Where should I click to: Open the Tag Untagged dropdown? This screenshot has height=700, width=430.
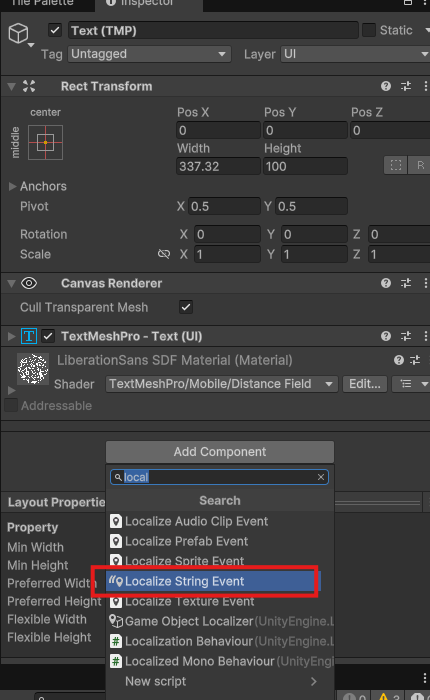(x=150, y=54)
